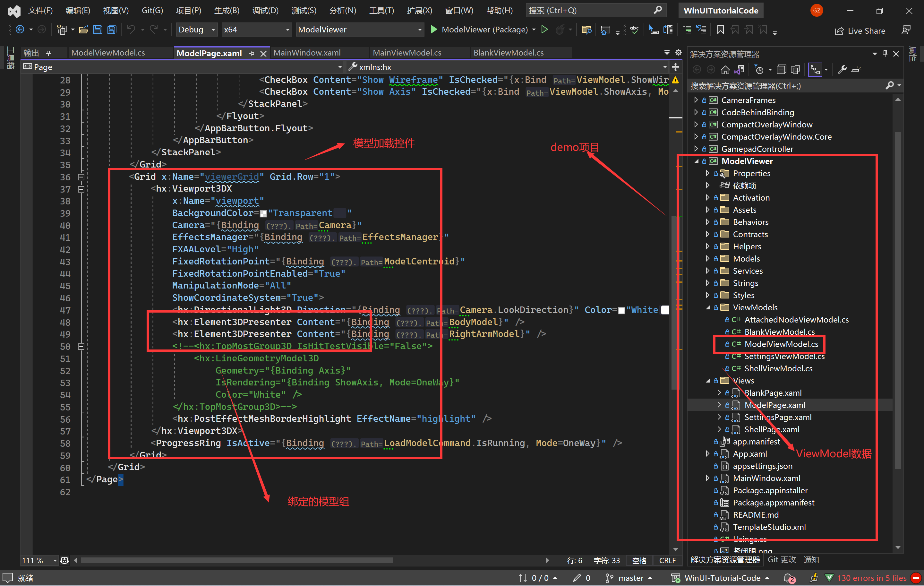Viewport: 924px width, 586px height.
Task: Toggle pin on ModelPage.xaml tab
Action: point(252,53)
